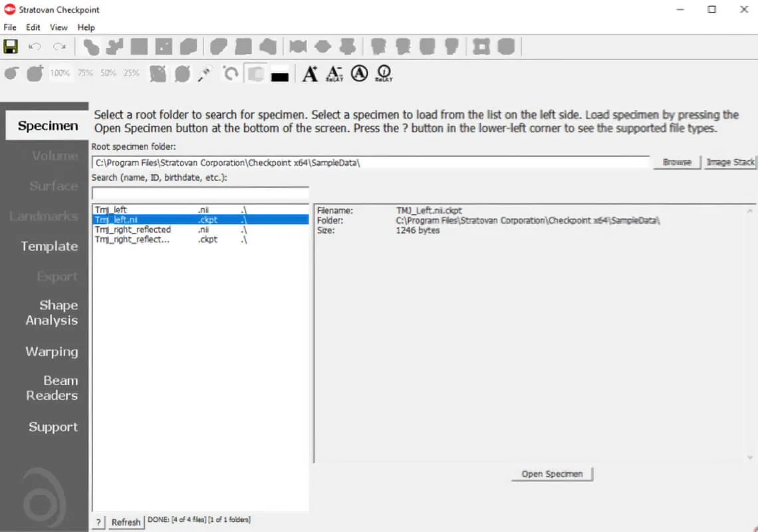Viewport: 758px width, 532px height.
Task: Select Tmj_right_reflected .nii file in list
Action: (133, 229)
